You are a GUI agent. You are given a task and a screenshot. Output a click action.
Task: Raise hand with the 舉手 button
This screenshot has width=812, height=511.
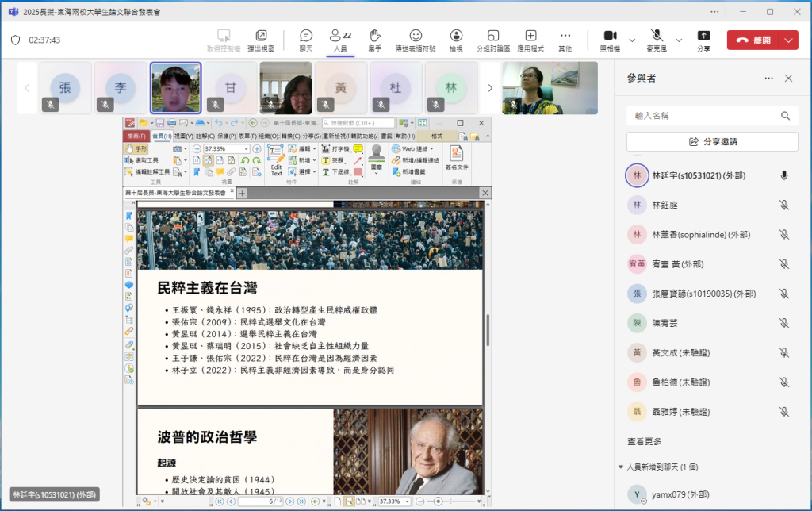tap(375, 40)
